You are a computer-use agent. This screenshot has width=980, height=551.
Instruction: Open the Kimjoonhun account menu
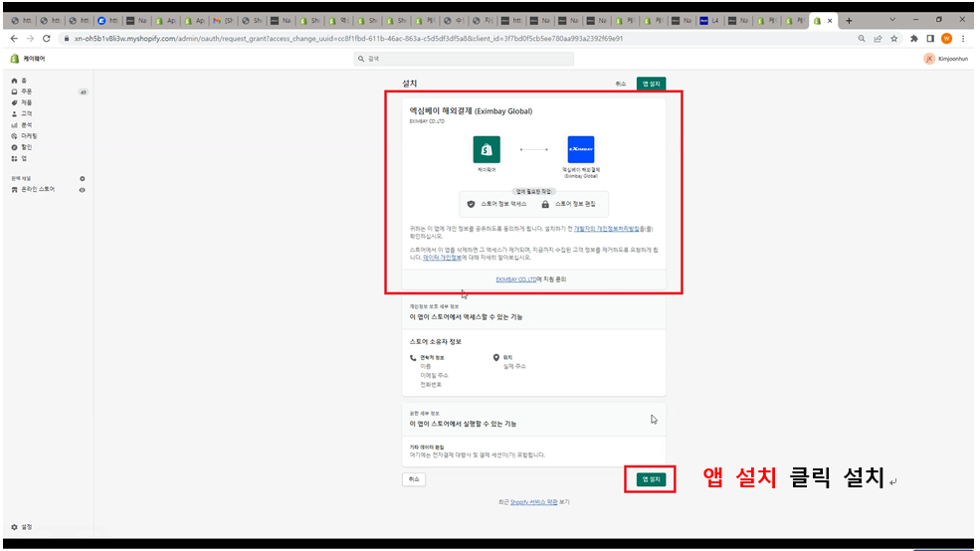945,59
